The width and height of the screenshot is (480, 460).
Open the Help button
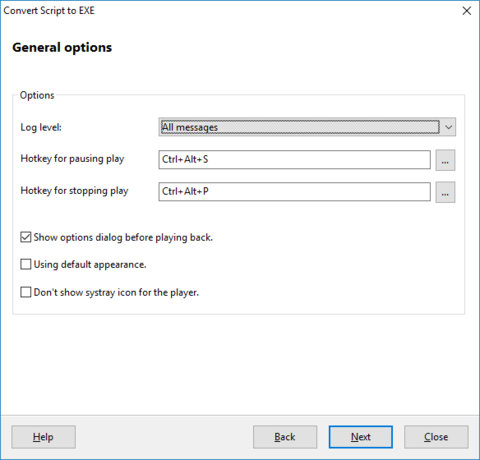point(43,437)
